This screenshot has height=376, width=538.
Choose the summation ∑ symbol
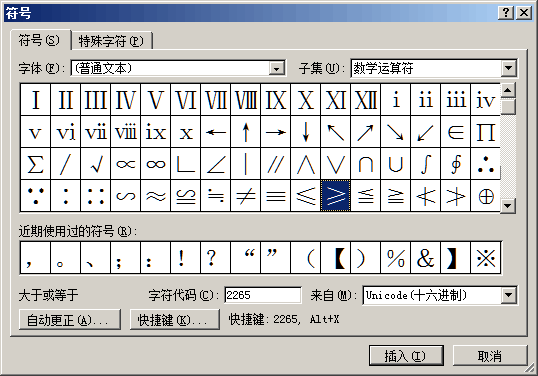(x=35, y=164)
